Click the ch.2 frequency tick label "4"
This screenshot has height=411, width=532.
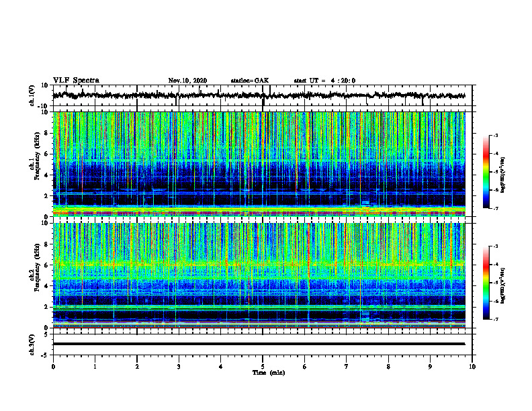46,286
